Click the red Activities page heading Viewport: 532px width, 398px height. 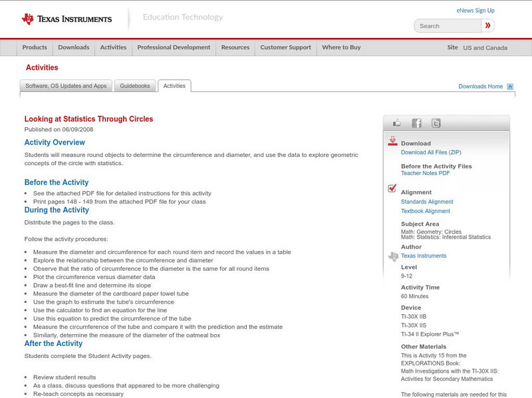tap(42, 68)
